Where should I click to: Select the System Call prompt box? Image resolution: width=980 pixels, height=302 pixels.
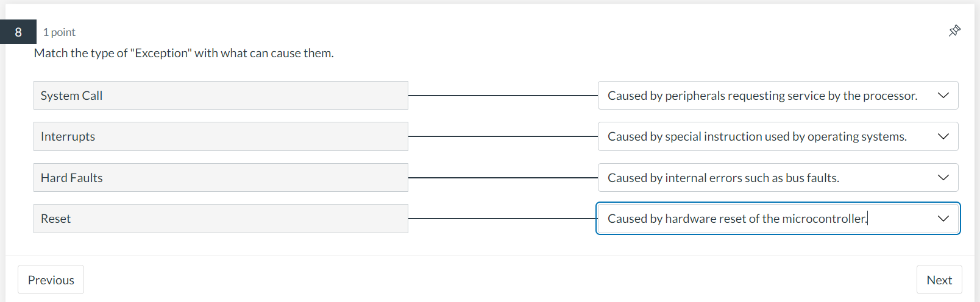tap(221, 96)
